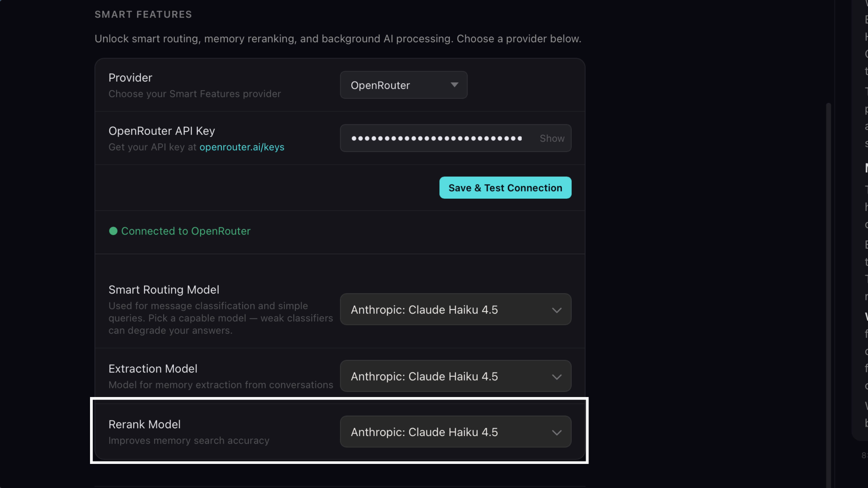This screenshot has height=488, width=868.
Task: Click the OpenRouter API Key label
Action: [x=162, y=131]
